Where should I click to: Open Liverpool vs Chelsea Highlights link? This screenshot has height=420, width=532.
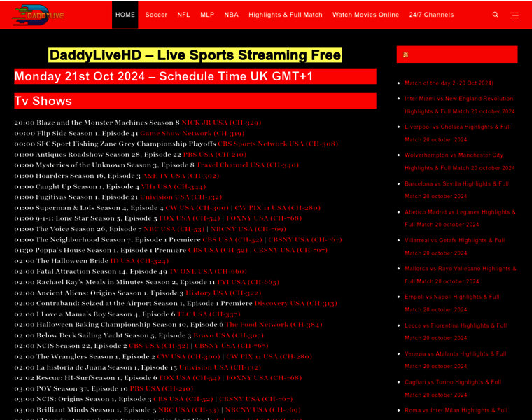pos(458,133)
